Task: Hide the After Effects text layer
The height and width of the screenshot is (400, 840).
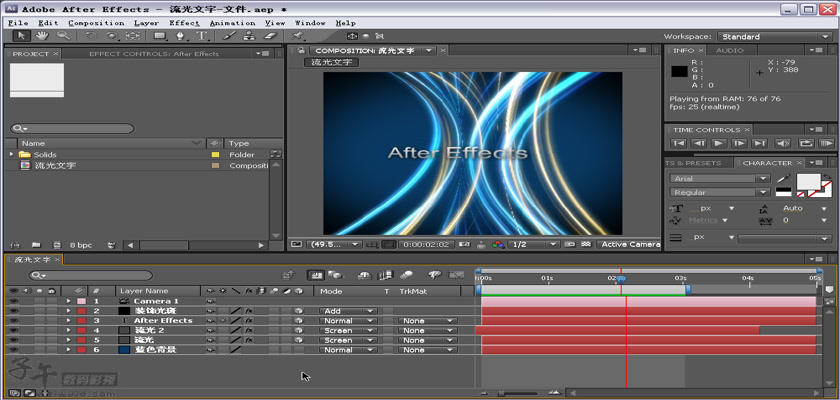Action: point(14,321)
